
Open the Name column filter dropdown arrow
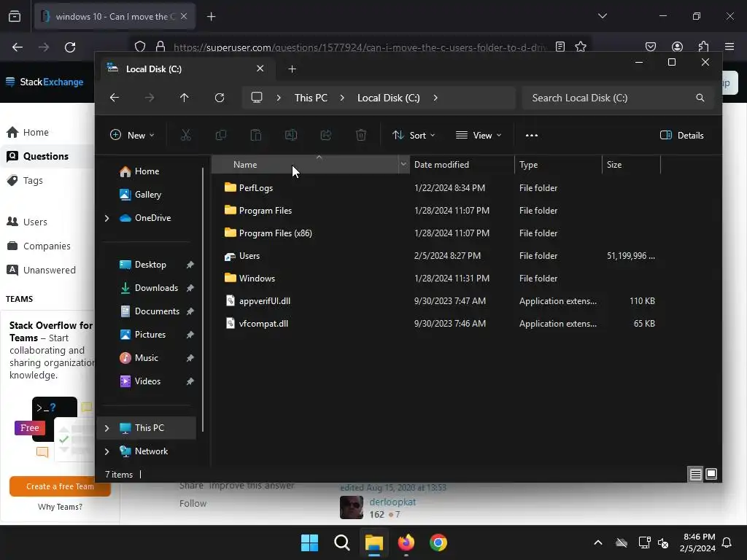tap(403, 164)
